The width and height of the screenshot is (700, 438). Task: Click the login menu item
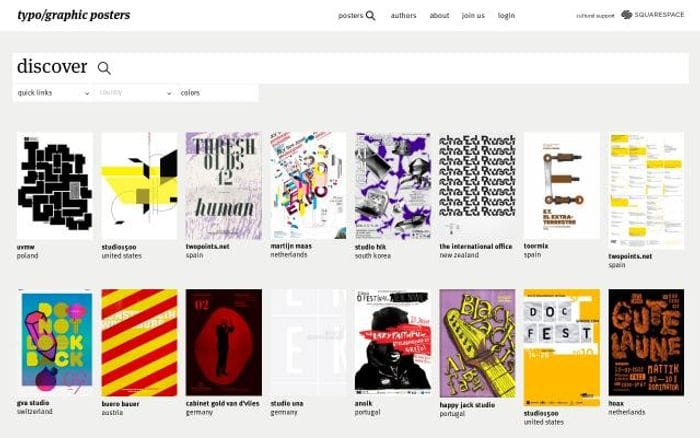click(506, 16)
